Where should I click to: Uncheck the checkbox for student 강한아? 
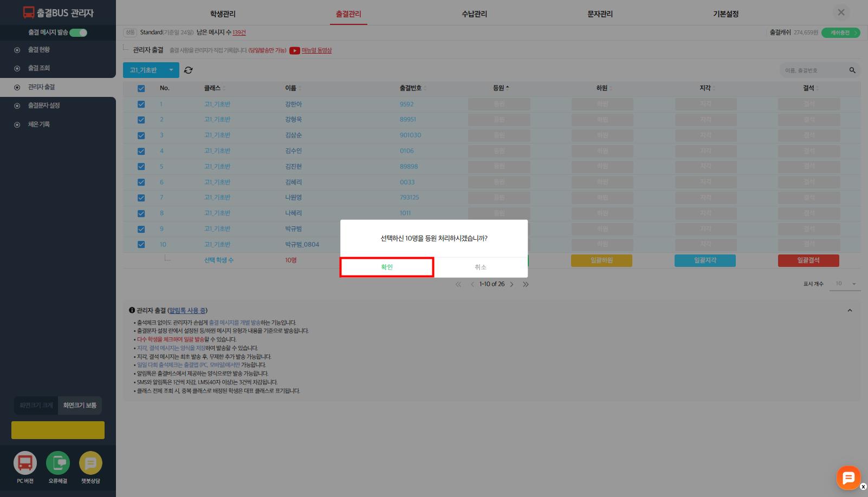tap(141, 104)
